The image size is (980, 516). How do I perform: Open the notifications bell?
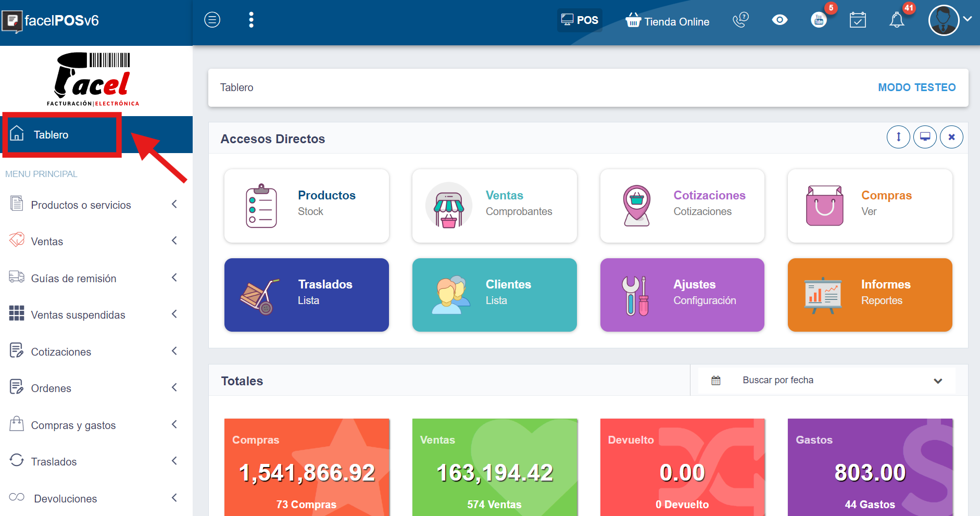tap(897, 20)
